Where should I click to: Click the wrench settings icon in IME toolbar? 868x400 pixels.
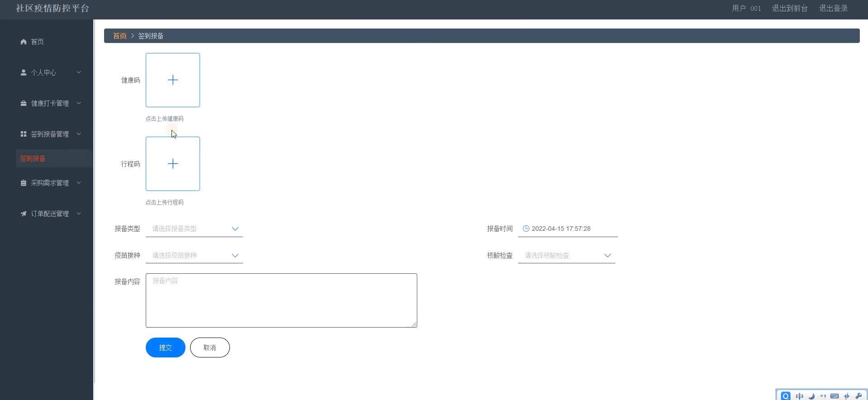858,396
